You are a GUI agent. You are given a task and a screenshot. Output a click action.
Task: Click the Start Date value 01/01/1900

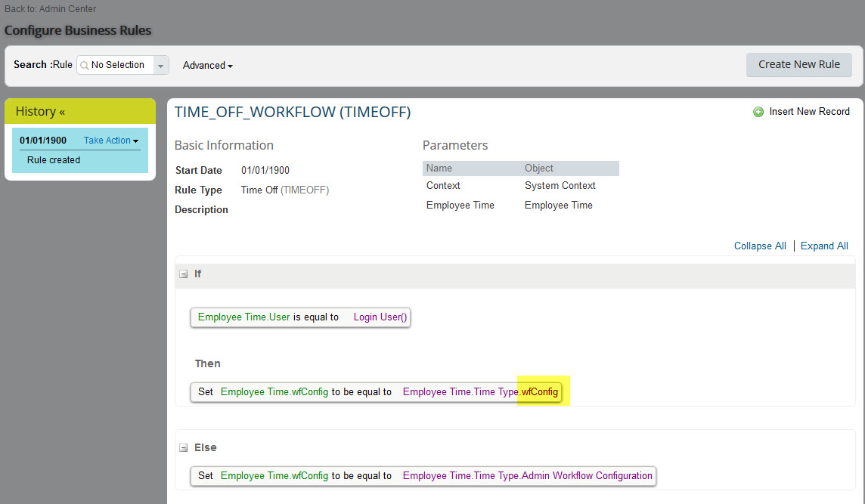[265, 170]
